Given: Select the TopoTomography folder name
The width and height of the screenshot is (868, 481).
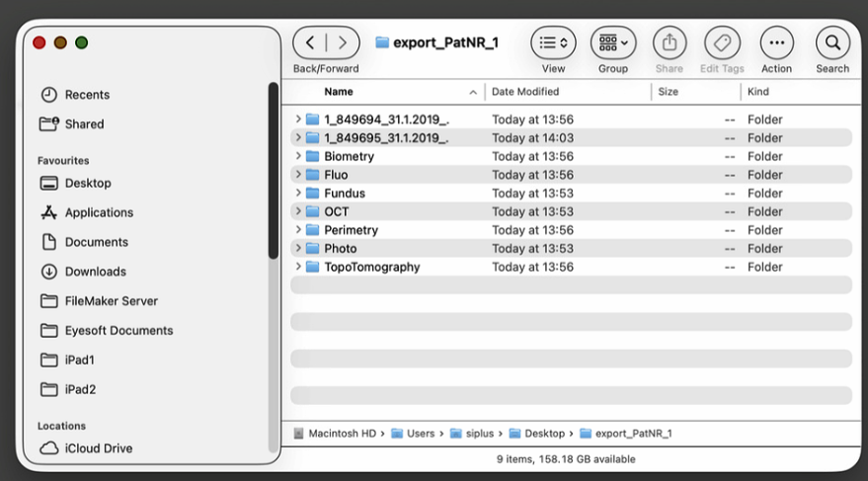Looking at the screenshot, I should click(372, 268).
